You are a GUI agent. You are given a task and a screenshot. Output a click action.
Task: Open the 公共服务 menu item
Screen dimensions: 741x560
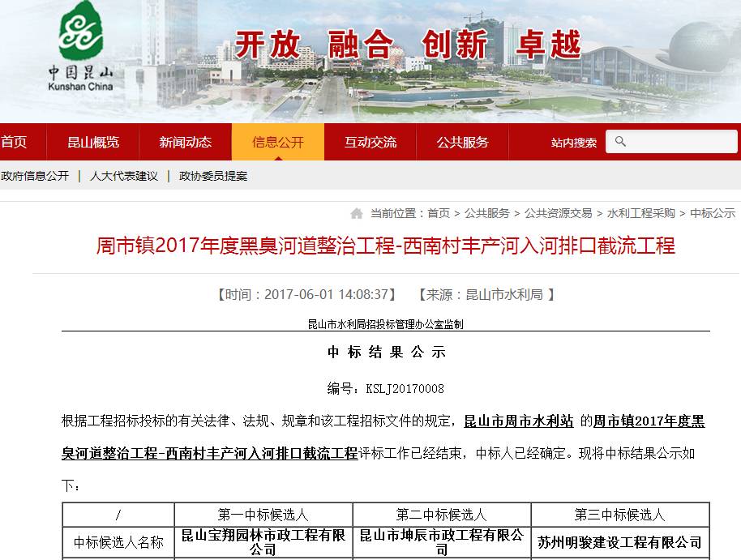pos(462,142)
